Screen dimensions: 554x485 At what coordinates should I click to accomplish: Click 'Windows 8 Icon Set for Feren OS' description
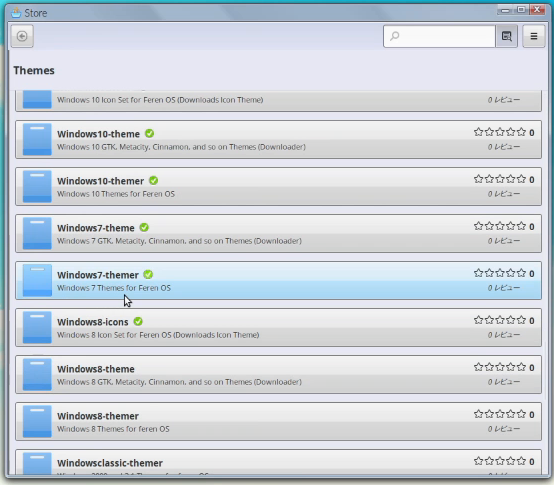click(x=158, y=335)
